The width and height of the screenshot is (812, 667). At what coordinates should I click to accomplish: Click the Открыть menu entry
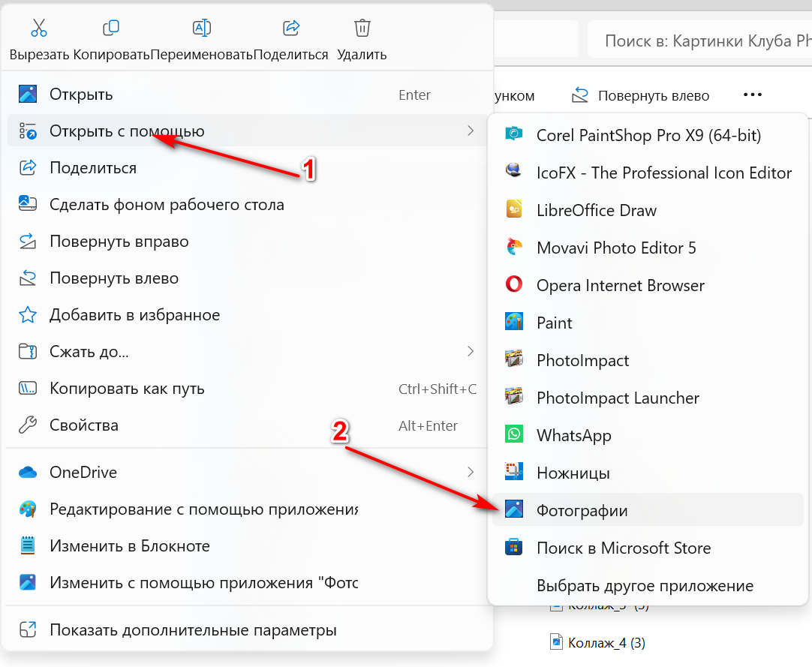pyautogui.click(x=246, y=95)
